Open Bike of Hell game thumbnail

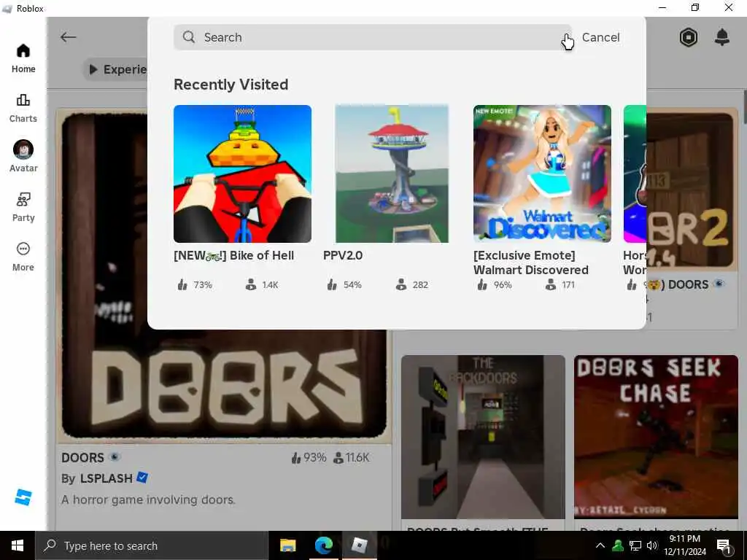242,174
